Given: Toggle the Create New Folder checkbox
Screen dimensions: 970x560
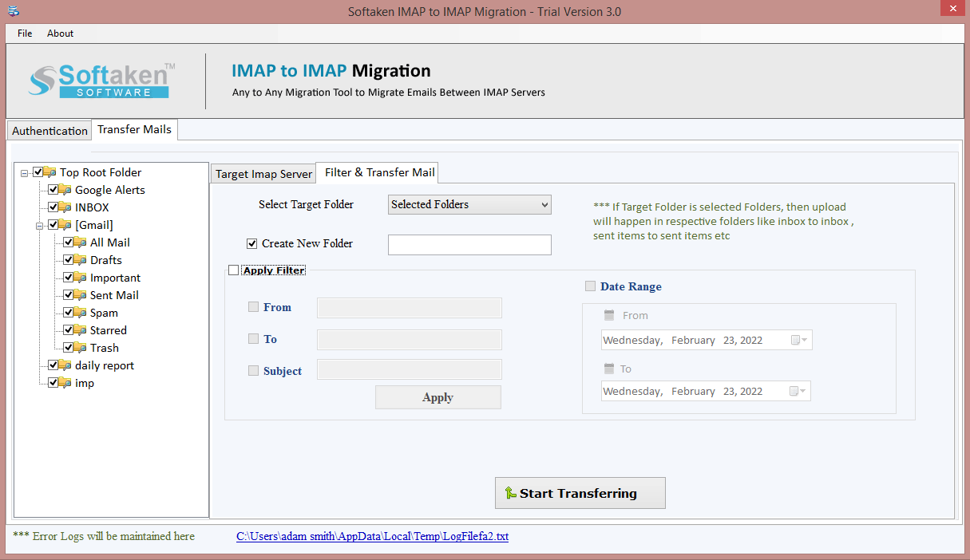Looking at the screenshot, I should pyautogui.click(x=252, y=244).
